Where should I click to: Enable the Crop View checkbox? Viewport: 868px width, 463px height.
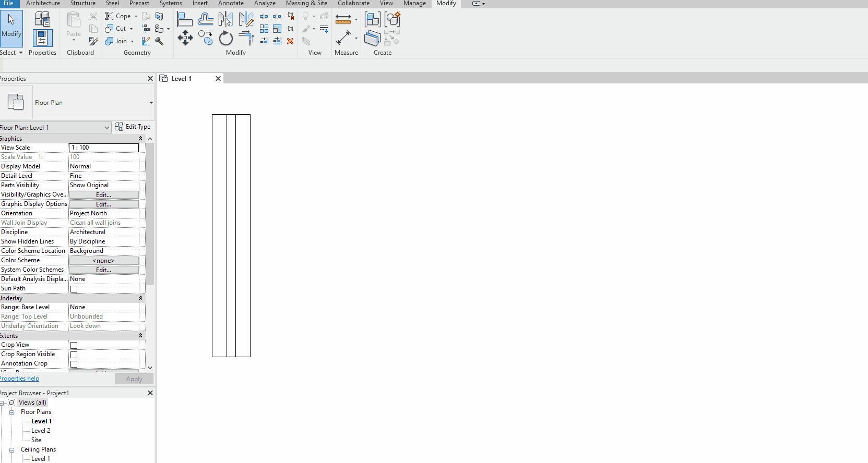[x=74, y=345]
